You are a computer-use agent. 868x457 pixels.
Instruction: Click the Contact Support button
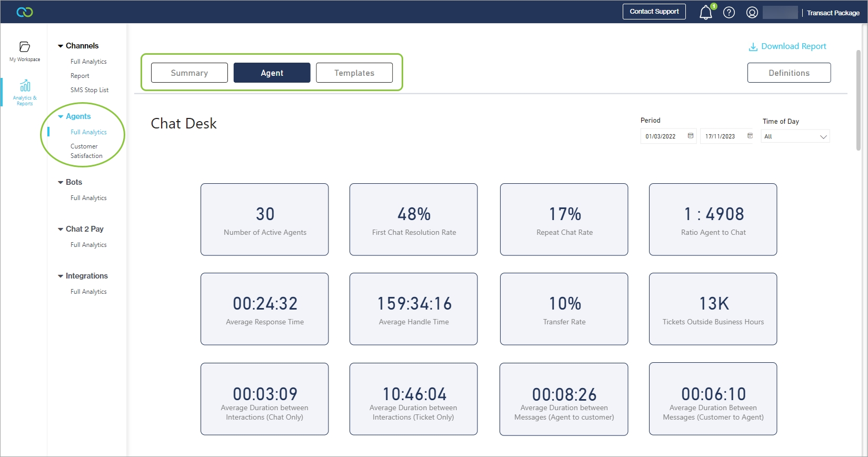tap(654, 12)
